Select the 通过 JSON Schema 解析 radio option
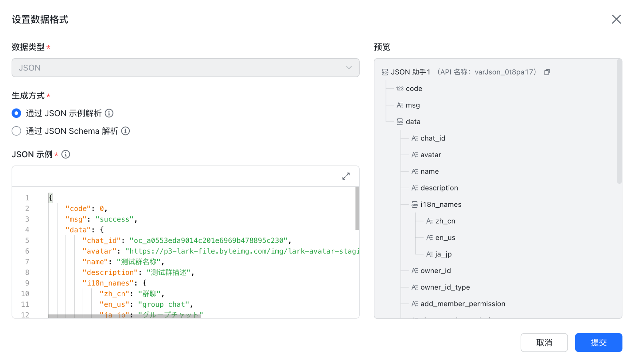This screenshot has height=364, width=635. click(16, 131)
